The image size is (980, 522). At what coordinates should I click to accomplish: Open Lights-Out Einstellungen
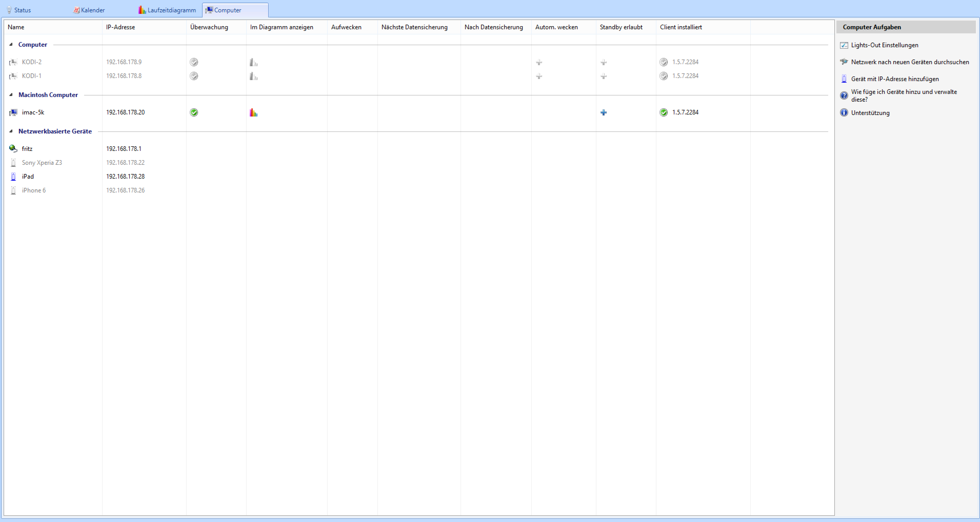(x=885, y=45)
